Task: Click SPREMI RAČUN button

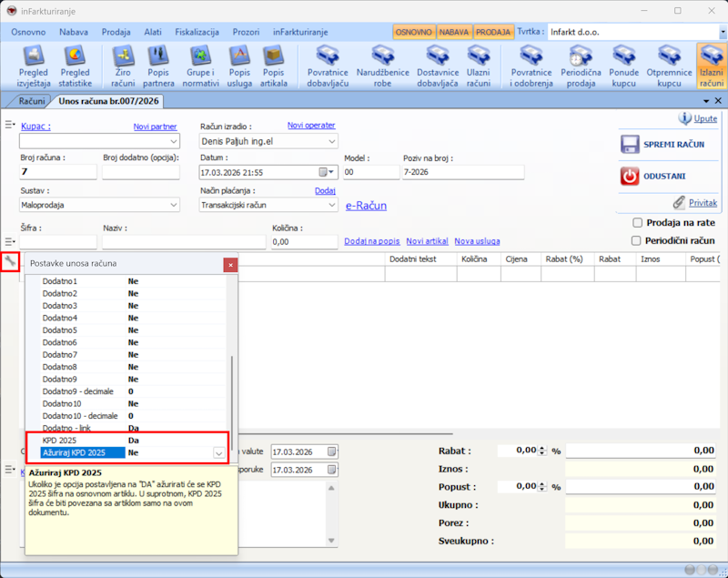Action: 663,145
